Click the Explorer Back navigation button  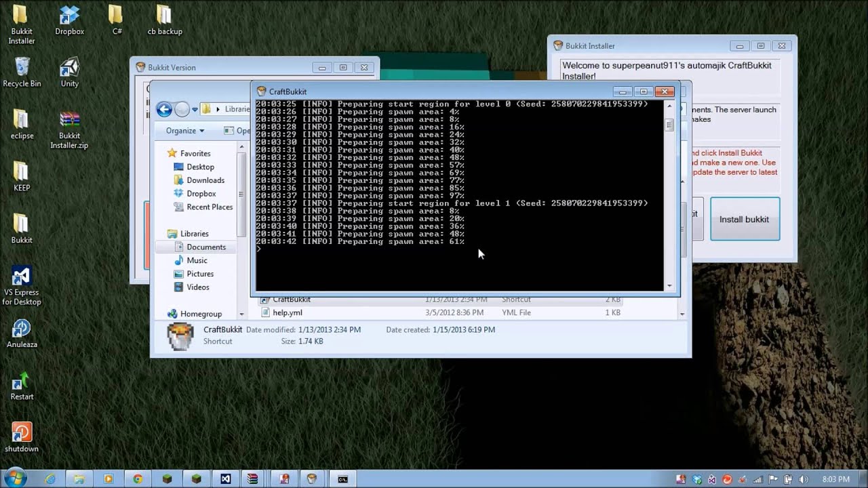[164, 109]
